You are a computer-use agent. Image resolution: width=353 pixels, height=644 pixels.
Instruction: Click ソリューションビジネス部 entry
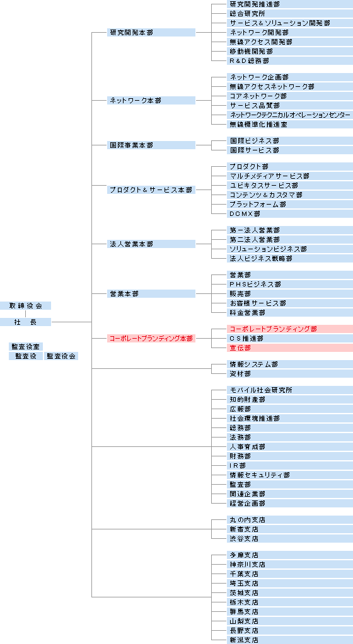pos(290,249)
